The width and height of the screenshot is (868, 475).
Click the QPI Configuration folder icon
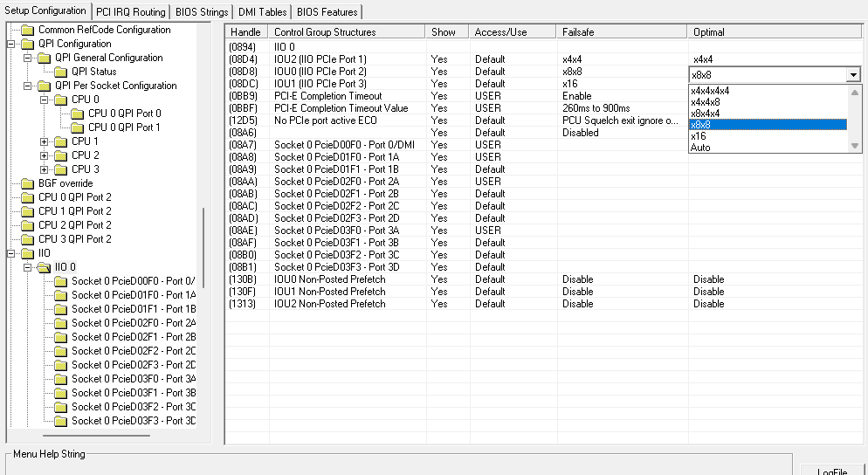(28, 44)
